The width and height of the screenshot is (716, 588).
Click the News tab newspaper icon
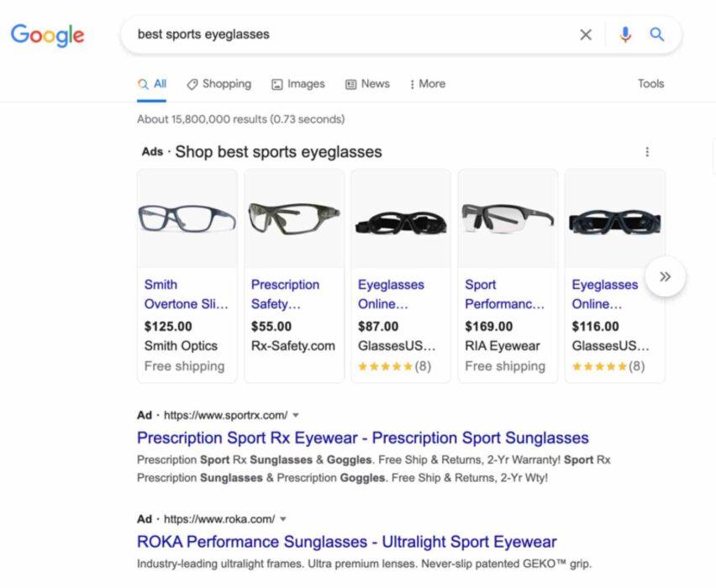[350, 84]
